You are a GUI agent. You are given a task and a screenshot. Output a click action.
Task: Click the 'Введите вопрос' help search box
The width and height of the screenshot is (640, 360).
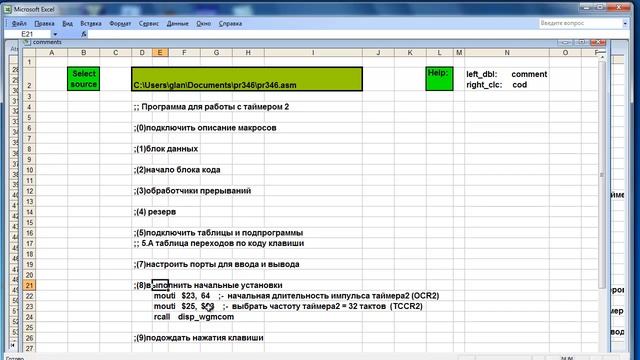580,23
